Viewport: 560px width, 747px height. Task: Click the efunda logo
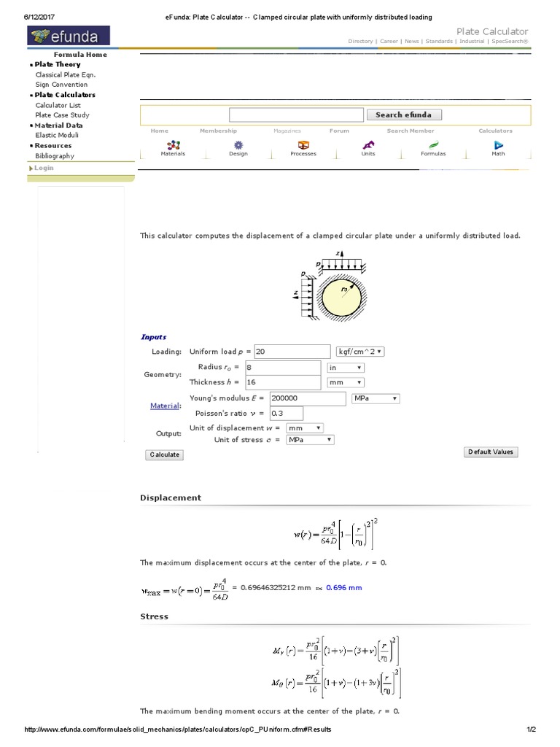(69, 36)
